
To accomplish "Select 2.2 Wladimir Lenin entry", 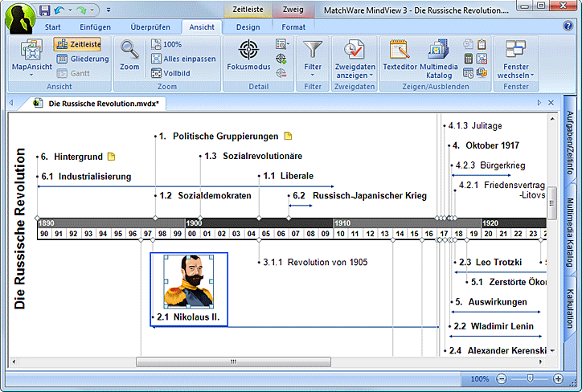I will coord(494,326).
